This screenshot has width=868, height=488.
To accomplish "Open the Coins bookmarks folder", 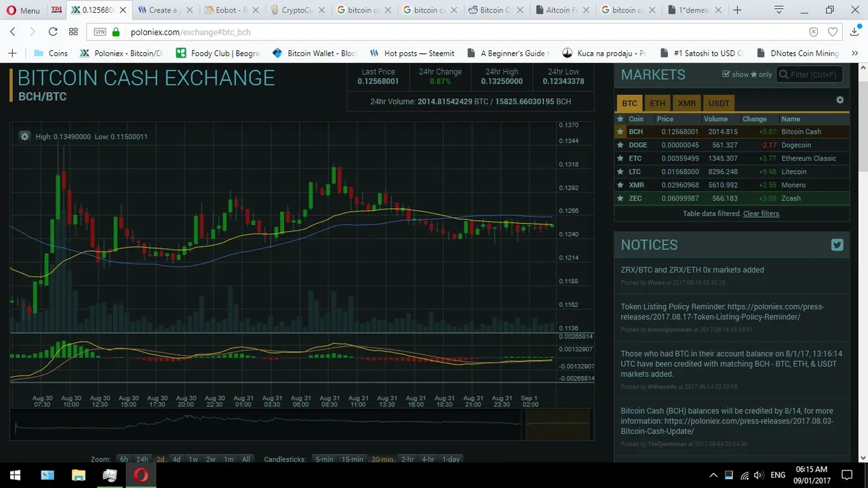I will coord(51,53).
